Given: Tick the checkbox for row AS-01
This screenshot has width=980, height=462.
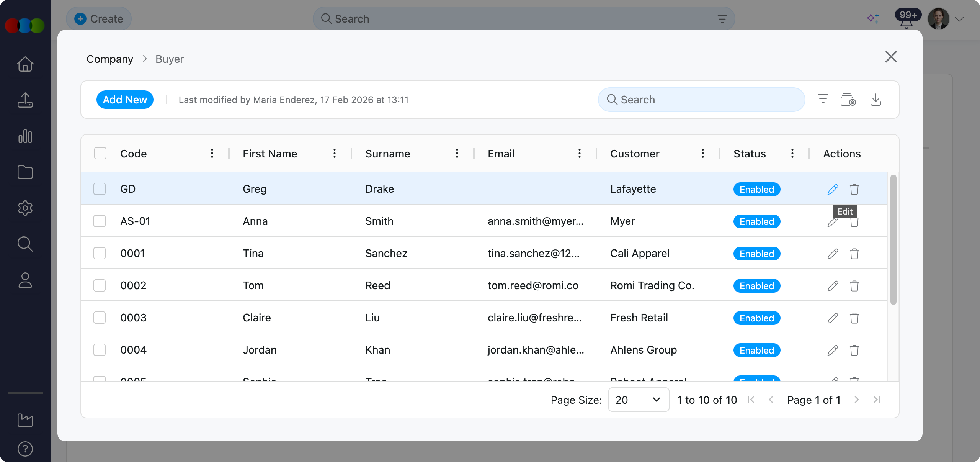Looking at the screenshot, I should point(100,221).
